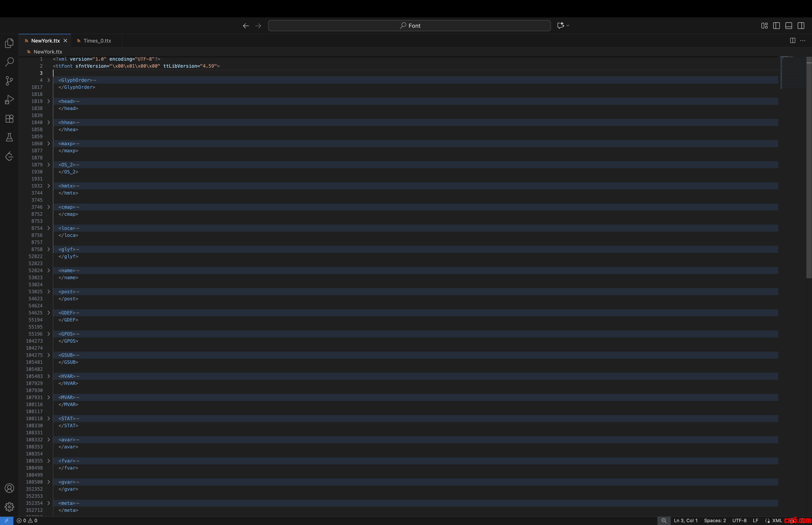Click the Font command center search box
This screenshot has width=812, height=525.
coord(409,26)
